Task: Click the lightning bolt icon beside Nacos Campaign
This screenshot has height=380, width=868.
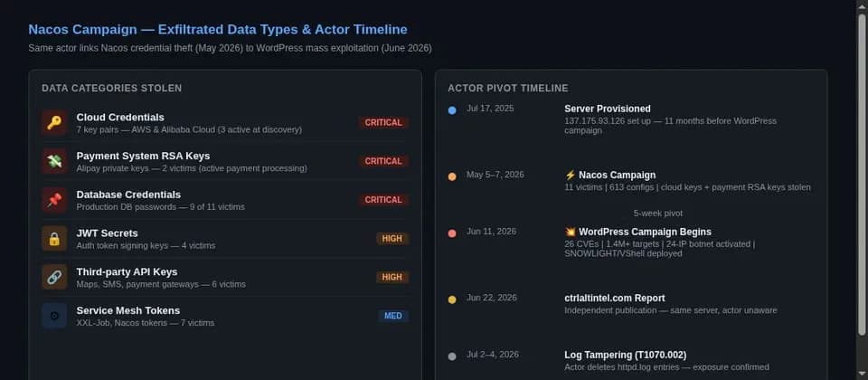Action: pos(571,175)
